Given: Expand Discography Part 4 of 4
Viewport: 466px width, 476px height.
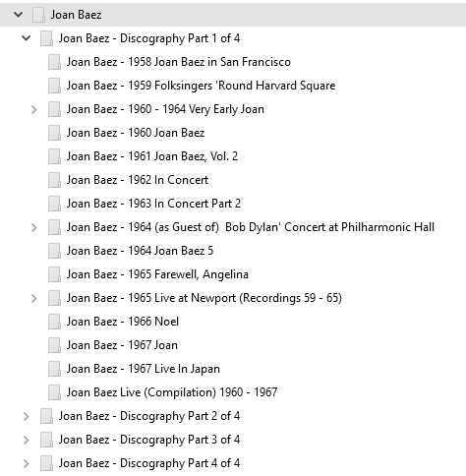Looking at the screenshot, I should point(27,463).
